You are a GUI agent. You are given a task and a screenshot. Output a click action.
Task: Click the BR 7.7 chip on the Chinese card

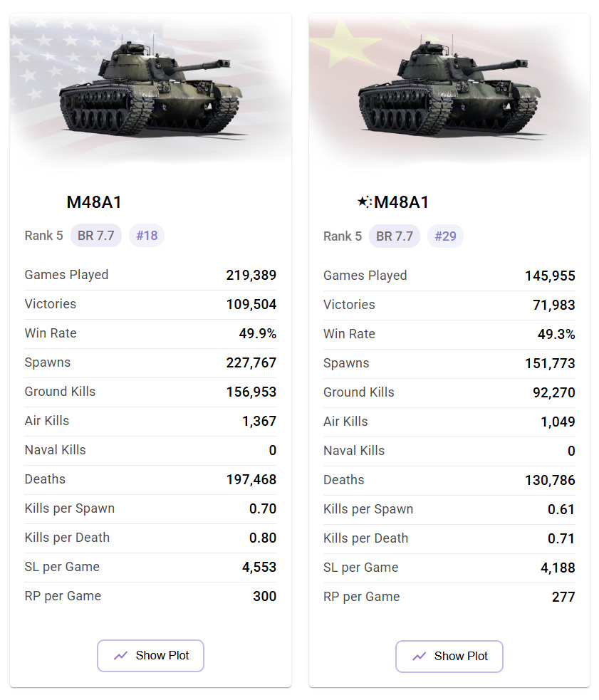pyautogui.click(x=395, y=236)
